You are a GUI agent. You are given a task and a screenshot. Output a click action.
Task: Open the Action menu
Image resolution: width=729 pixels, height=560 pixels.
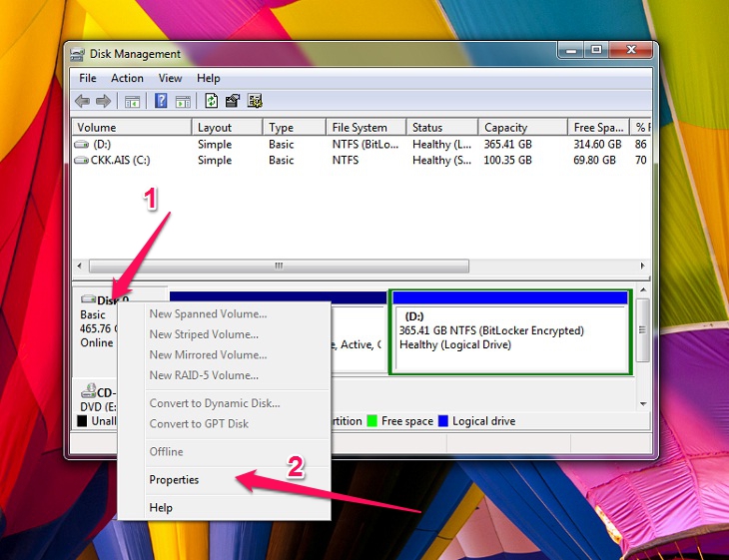[127, 78]
